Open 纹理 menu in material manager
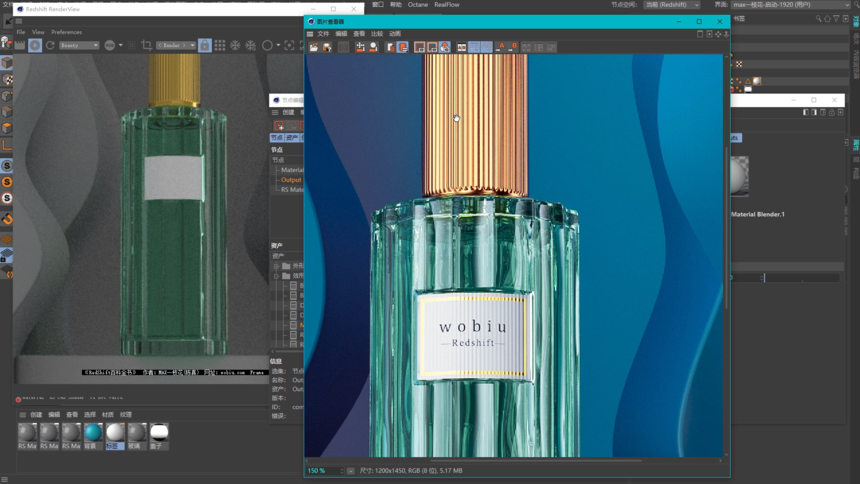 [126, 414]
